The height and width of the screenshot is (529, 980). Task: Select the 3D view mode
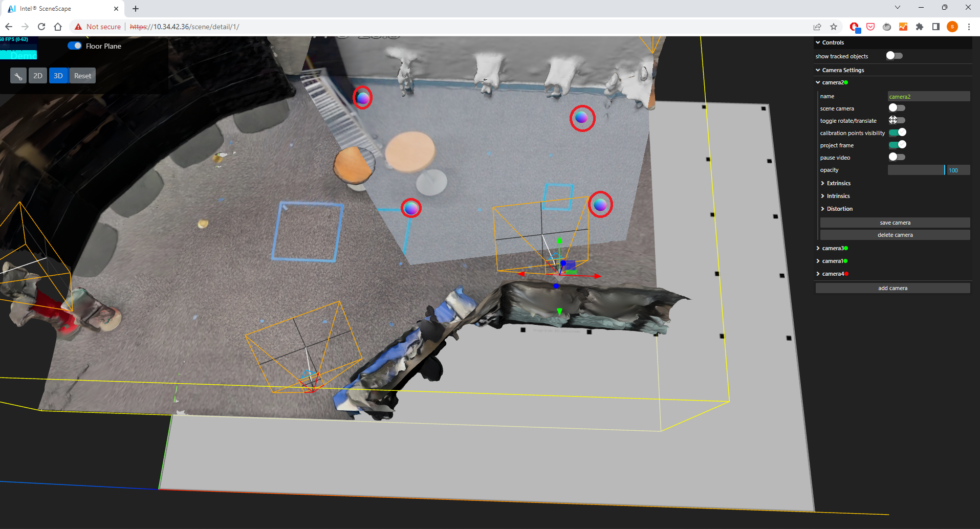click(x=58, y=76)
